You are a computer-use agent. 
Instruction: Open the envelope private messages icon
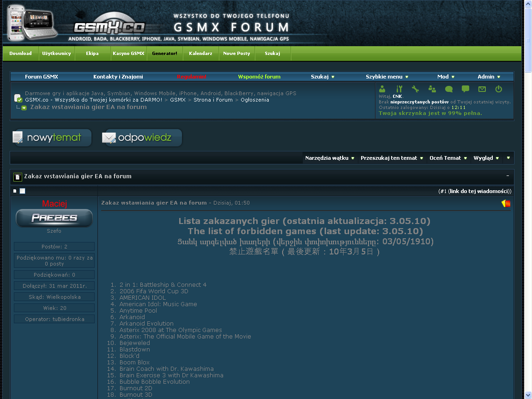(x=482, y=89)
